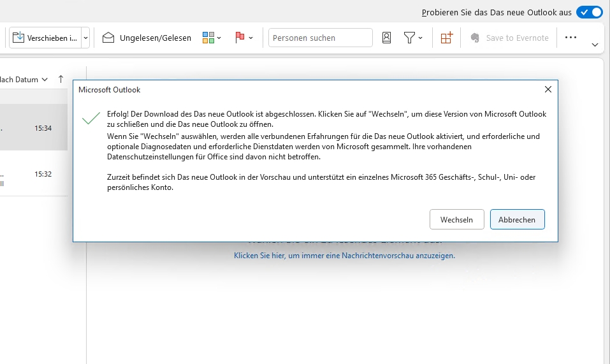Click the Abbrechen button in dialog

(x=517, y=219)
